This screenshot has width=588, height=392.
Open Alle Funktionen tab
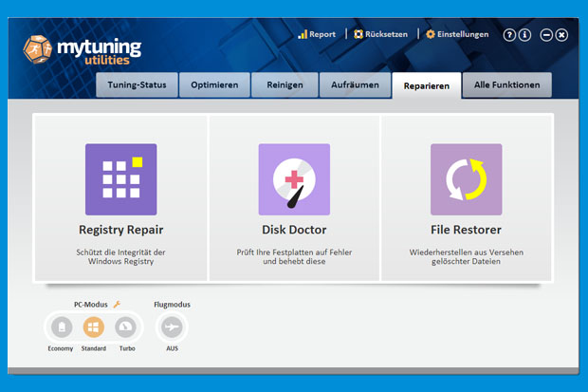(507, 84)
